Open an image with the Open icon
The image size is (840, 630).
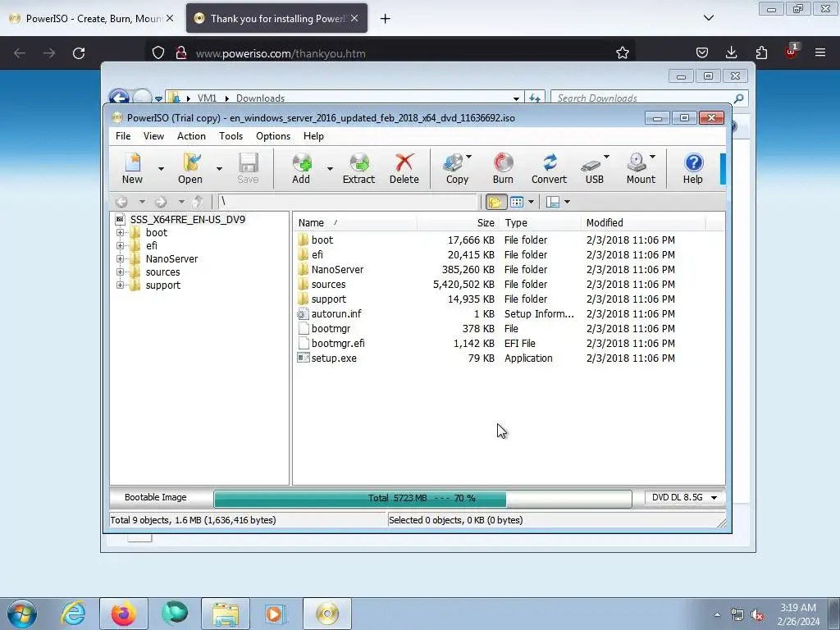190,163
